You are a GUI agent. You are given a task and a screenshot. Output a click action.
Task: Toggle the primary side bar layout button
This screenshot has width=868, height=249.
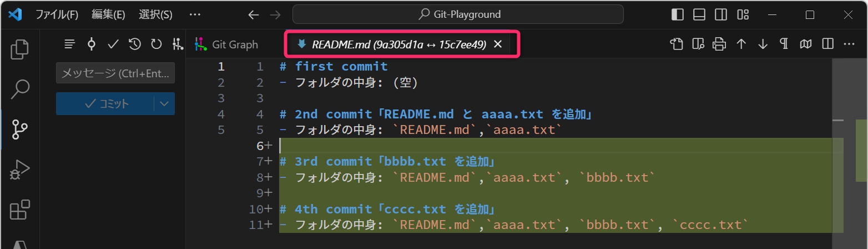(x=677, y=14)
